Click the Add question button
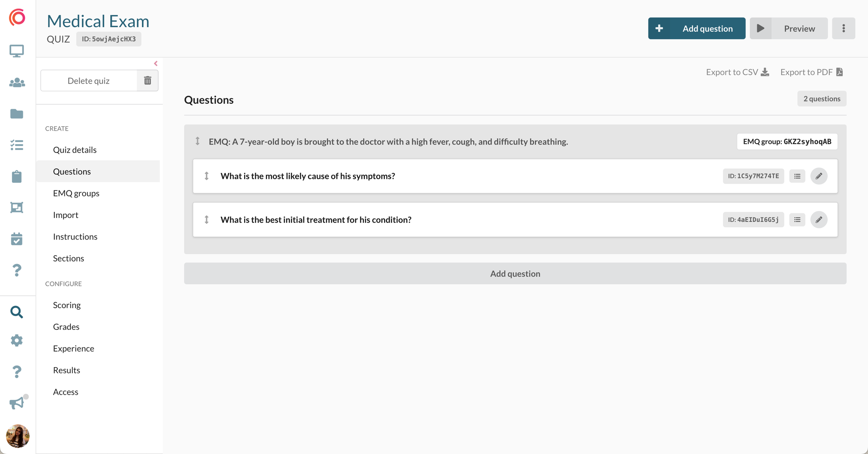868x454 pixels. pos(697,28)
